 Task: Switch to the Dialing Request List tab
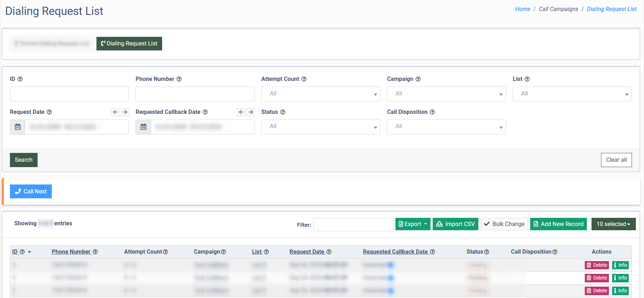pyautogui.click(x=129, y=44)
